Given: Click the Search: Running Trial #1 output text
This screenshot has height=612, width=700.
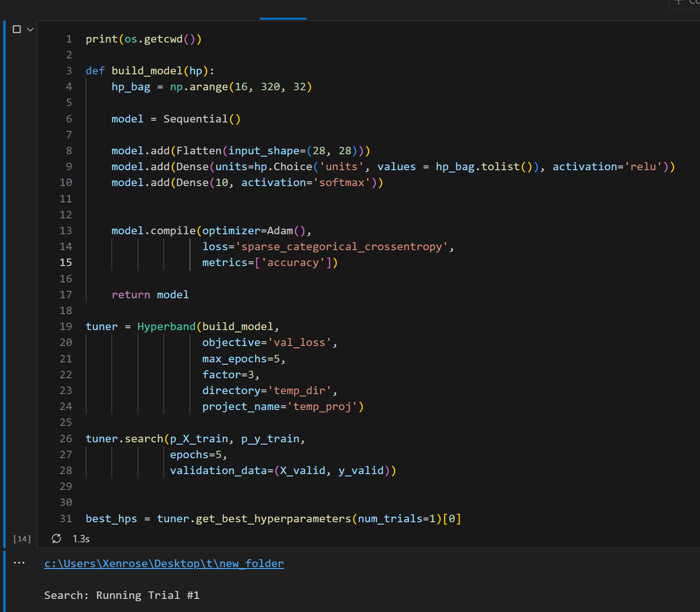Looking at the screenshot, I should click(x=122, y=595).
